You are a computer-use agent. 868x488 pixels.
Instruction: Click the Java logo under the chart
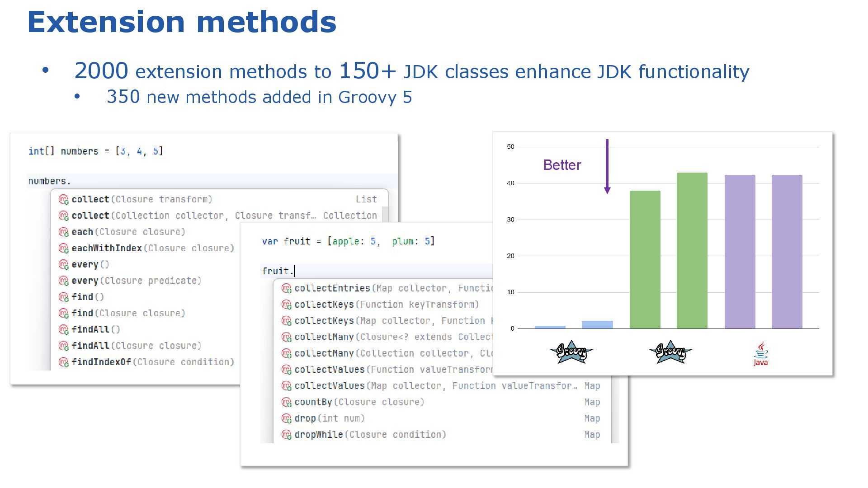click(x=760, y=353)
